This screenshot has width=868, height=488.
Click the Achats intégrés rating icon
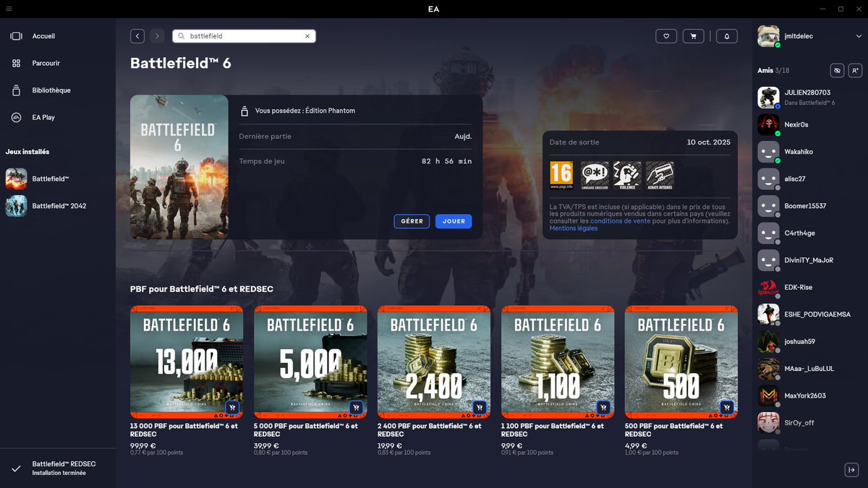click(660, 176)
